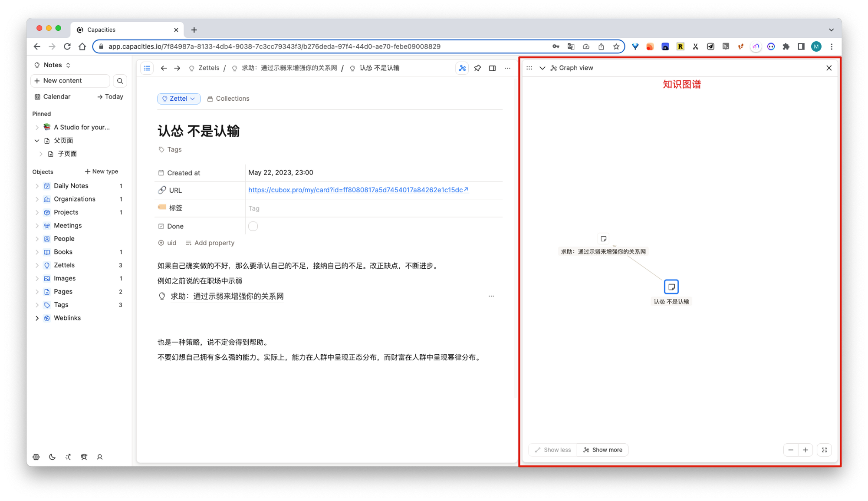This screenshot has height=501, width=868.
Task: Collapse the Graph view panel chevron
Action: coord(542,68)
